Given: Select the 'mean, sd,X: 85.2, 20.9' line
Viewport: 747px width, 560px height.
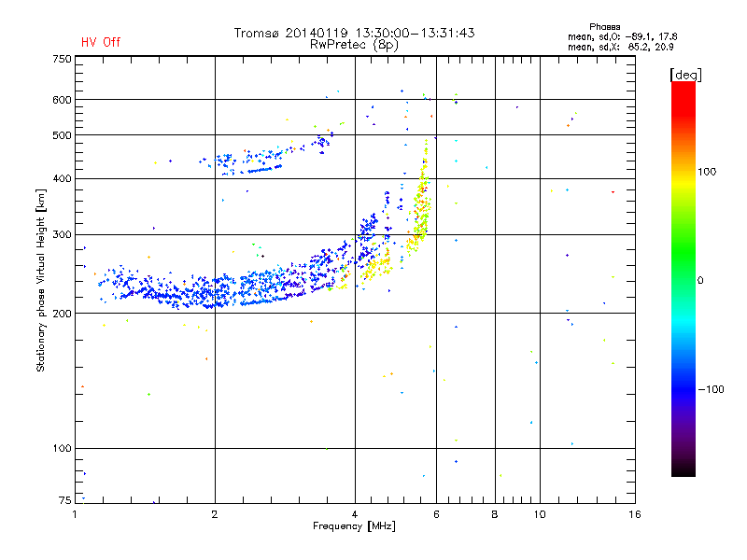Looking at the screenshot, I should (620, 47).
